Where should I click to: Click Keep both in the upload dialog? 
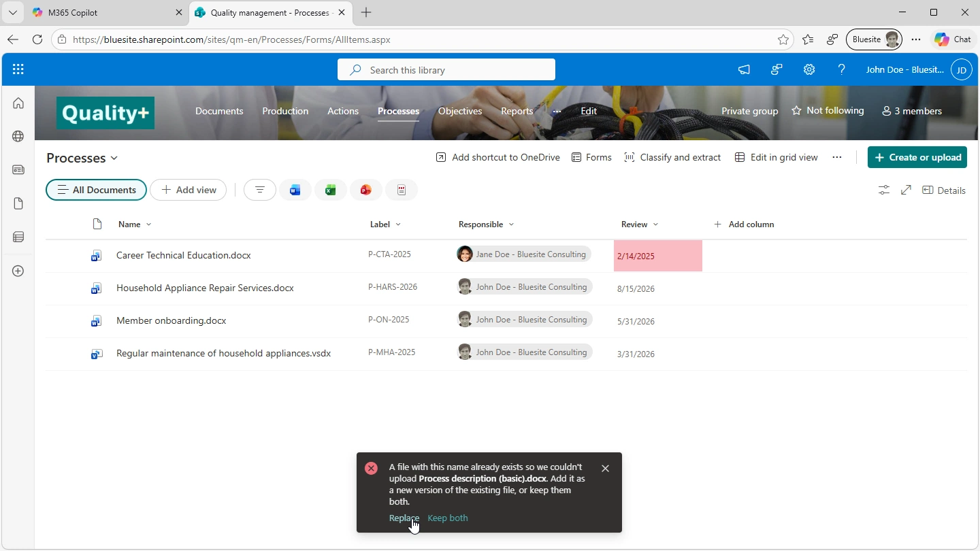pyautogui.click(x=447, y=518)
